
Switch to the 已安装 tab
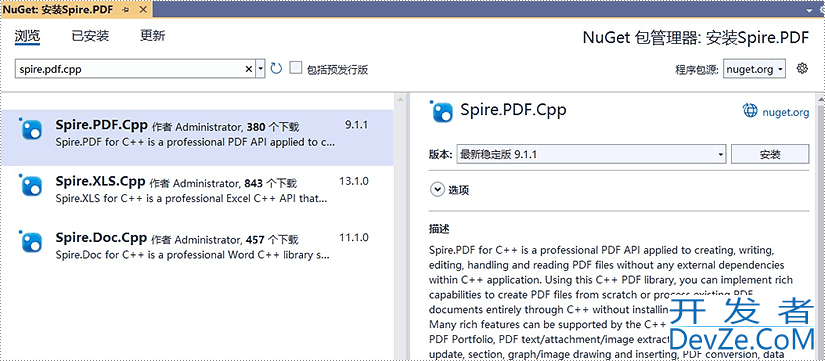(x=90, y=36)
